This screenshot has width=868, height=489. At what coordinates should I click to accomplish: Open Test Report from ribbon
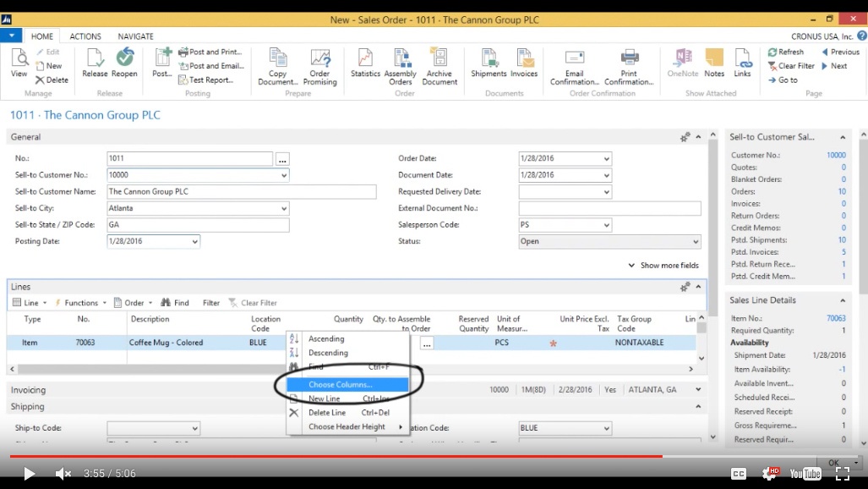[x=205, y=80]
